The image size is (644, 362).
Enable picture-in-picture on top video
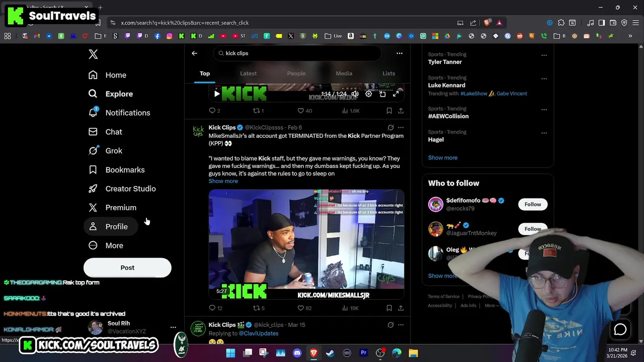(382, 94)
